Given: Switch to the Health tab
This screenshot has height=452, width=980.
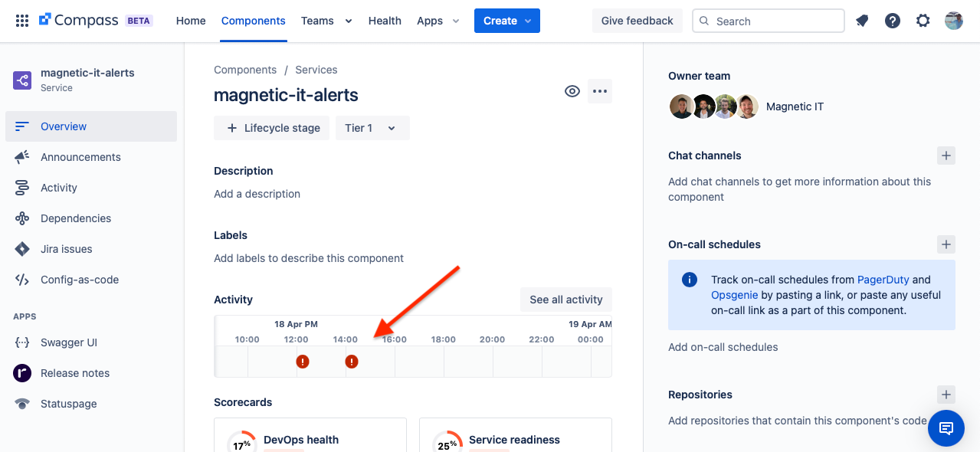Looking at the screenshot, I should [x=385, y=21].
